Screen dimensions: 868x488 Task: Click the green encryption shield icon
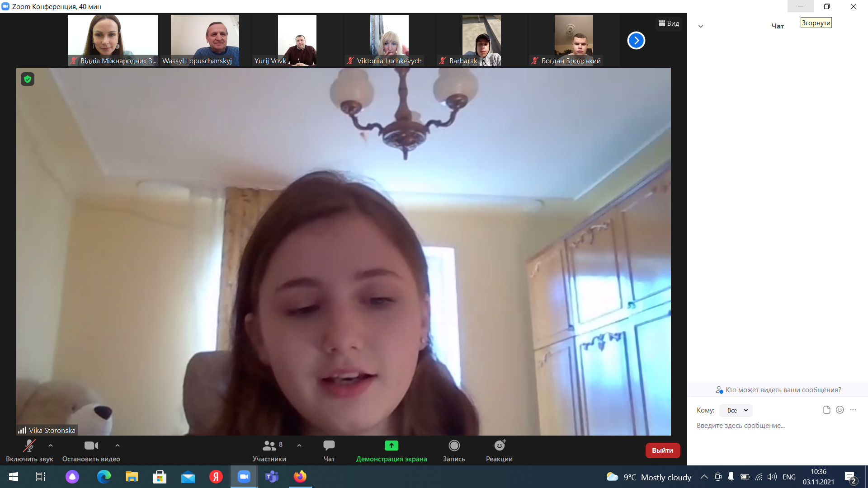[x=28, y=79]
